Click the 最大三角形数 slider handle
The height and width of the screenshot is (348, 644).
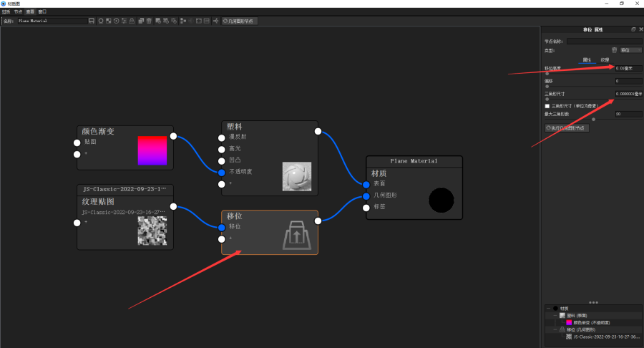click(x=593, y=120)
